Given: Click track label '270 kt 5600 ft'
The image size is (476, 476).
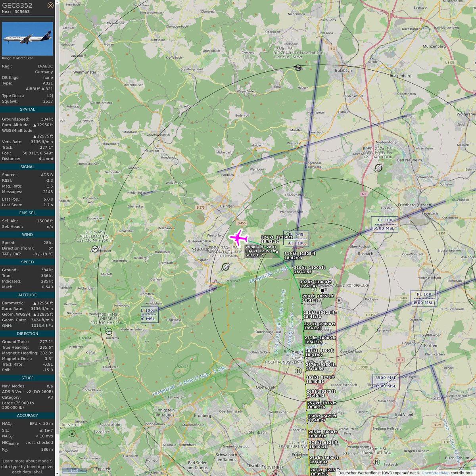Looking at the screenshot, I should 324,457.
